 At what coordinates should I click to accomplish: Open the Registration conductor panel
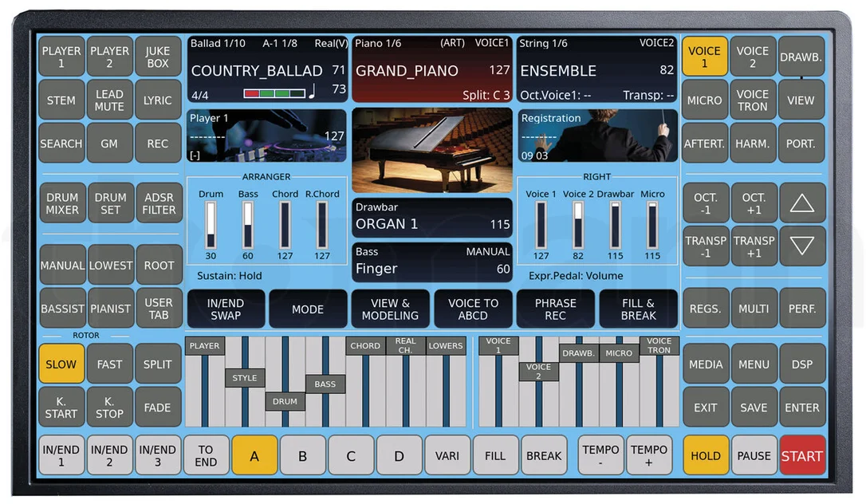tap(597, 136)
